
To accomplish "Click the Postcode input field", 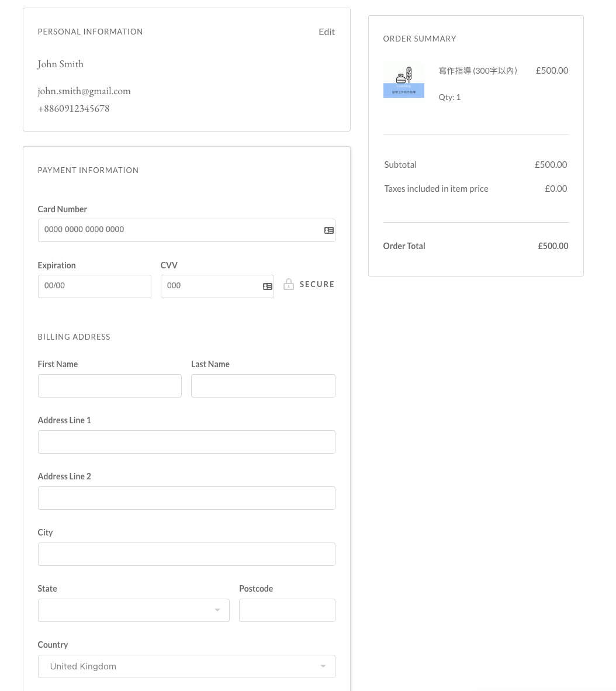I will (x=287, y=610).
